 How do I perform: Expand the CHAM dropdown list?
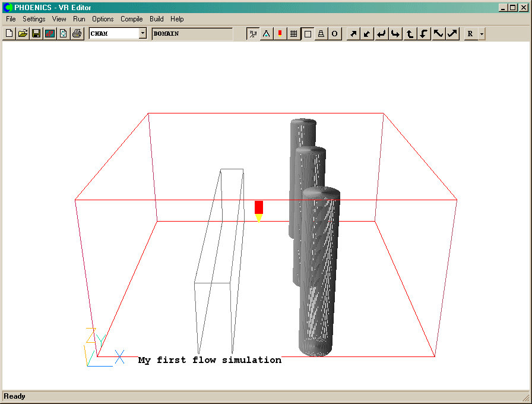pos(142,34)
